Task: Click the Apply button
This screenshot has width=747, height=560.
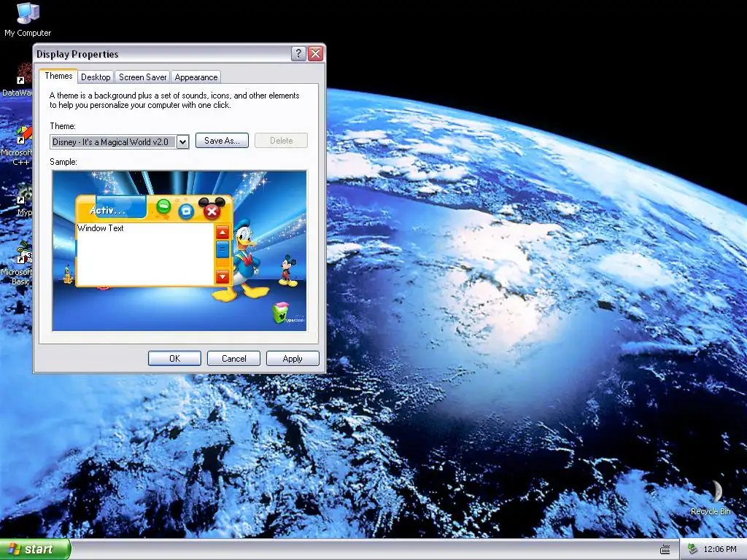Action: (x=293, y=359)
